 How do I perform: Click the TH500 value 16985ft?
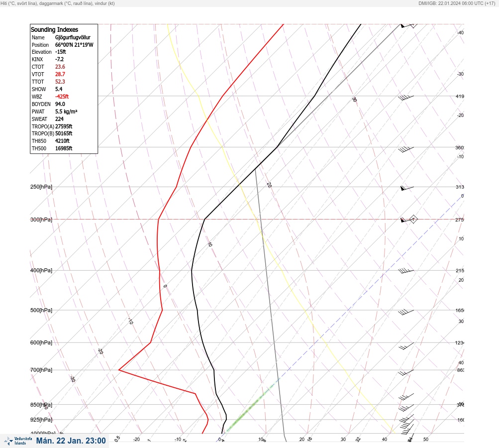pos(64,148)
